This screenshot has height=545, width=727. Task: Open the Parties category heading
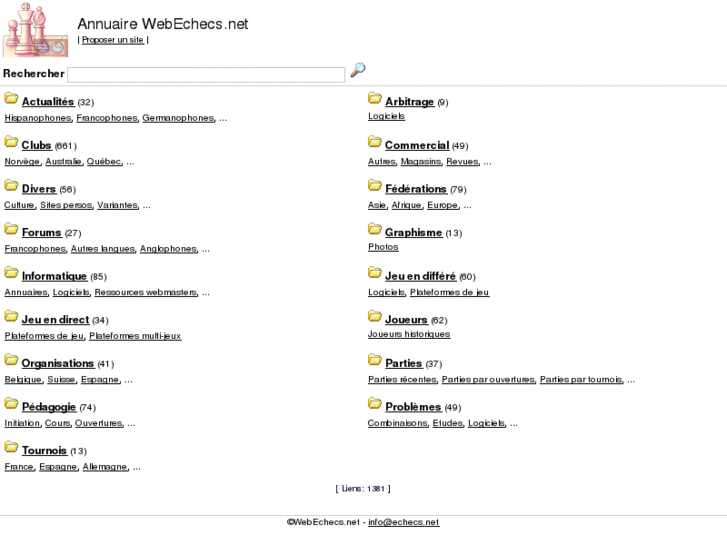403,363
